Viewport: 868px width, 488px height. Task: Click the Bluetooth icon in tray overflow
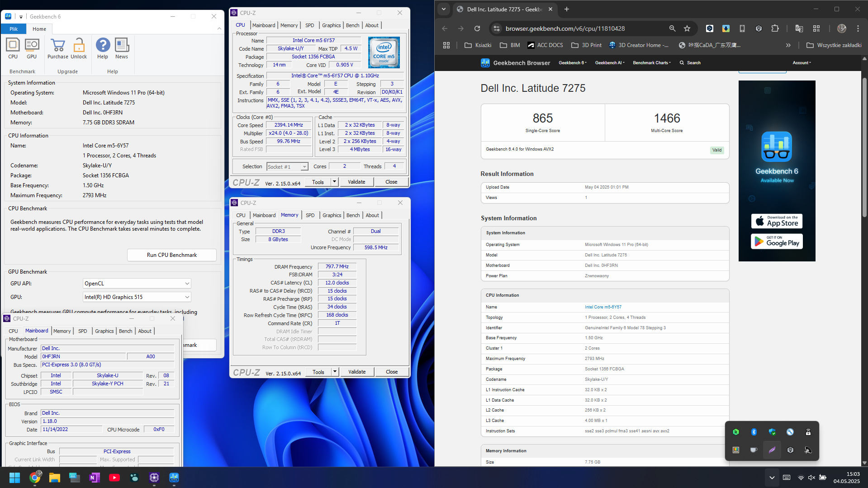point(754,432)
